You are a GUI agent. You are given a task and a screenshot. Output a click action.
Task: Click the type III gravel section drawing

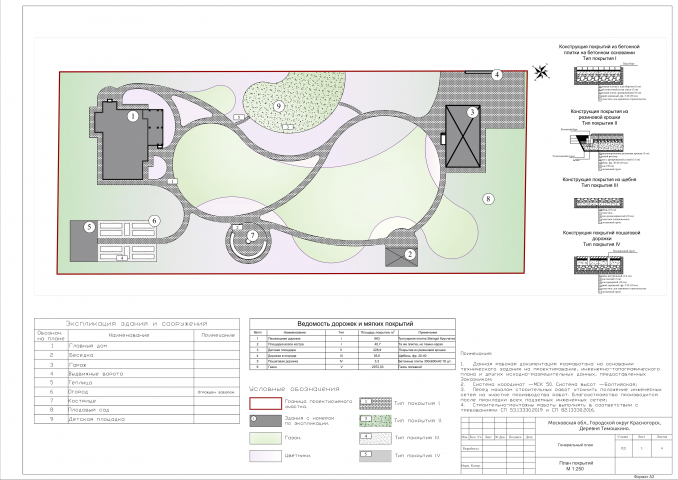pos(599,203)
